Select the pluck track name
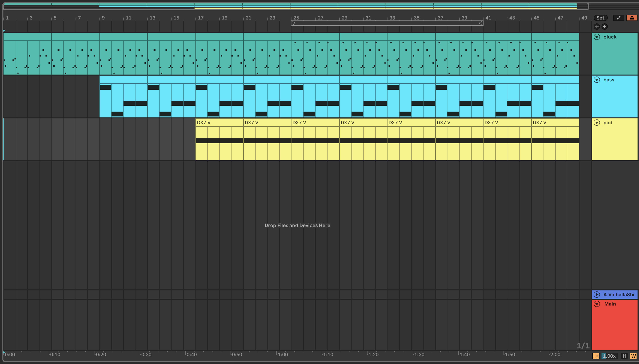This screenshot has width=639, height=364. point(610,37)
